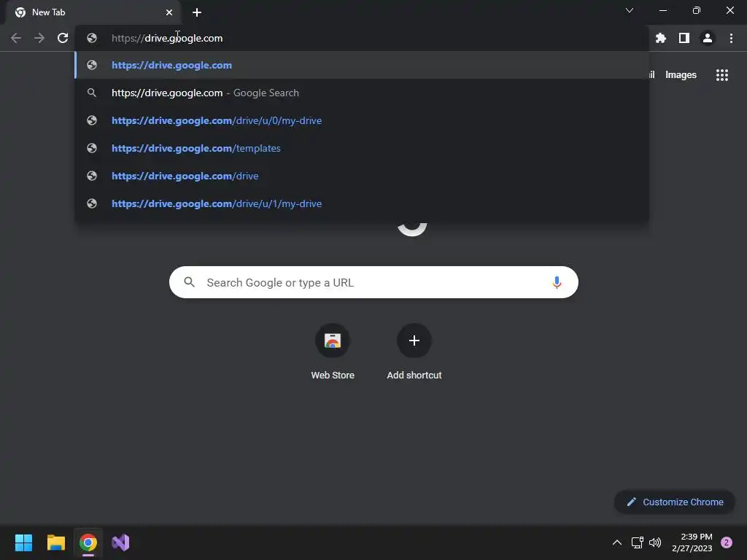Open the notification badge showing 2
Image resolution: width=747 pixels, height=560 pixels.
click(x=726, y=542)
